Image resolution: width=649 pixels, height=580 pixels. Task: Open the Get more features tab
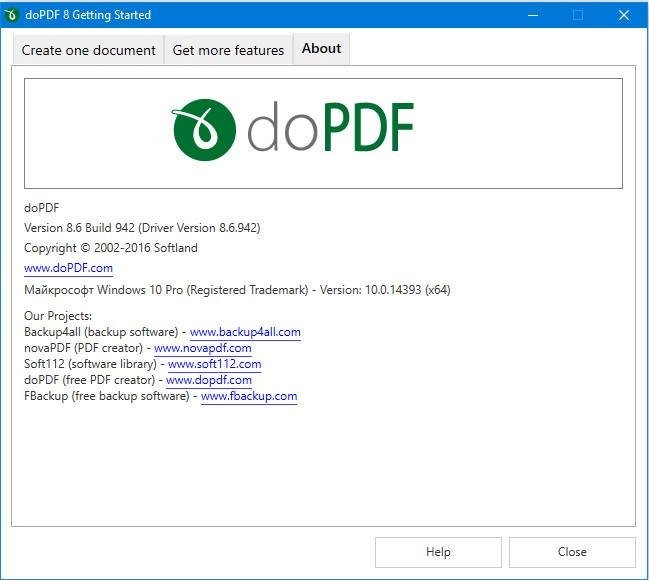(228, 50)
